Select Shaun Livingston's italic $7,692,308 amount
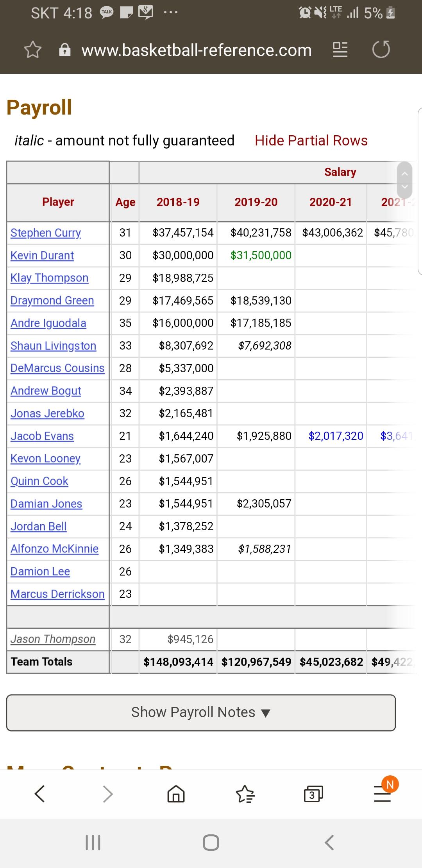The image size is (422, 868). pyautogui.click(x=265, y=346)
